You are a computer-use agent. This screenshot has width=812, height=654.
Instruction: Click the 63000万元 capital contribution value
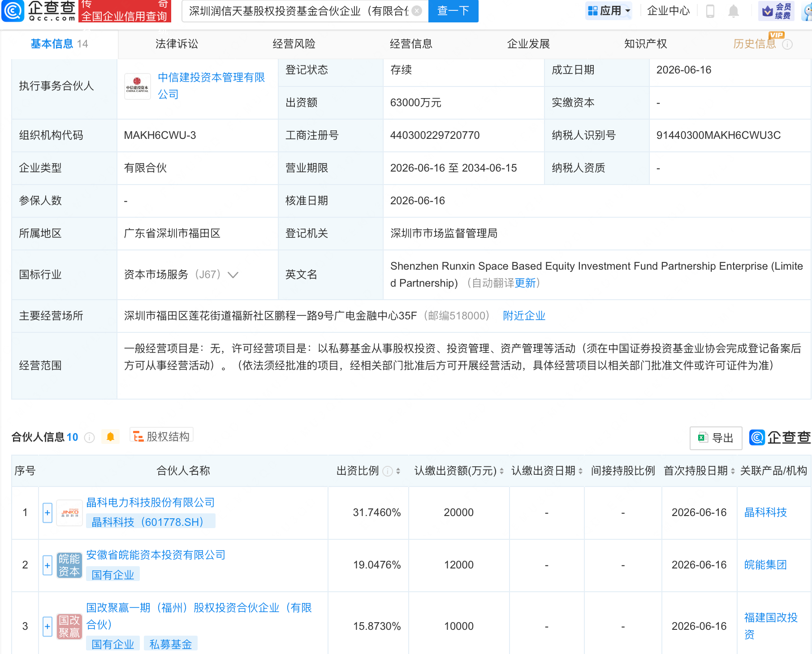[x=415, y=103]
